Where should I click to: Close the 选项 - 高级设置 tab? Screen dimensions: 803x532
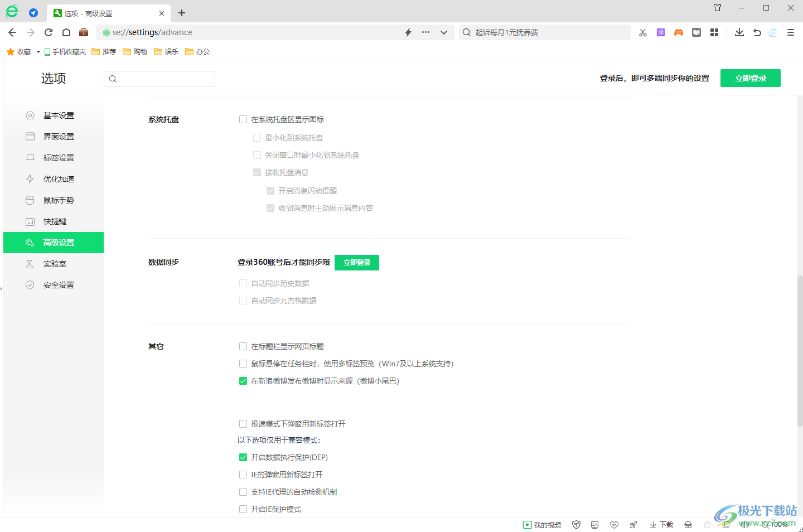tap(162, 13)
